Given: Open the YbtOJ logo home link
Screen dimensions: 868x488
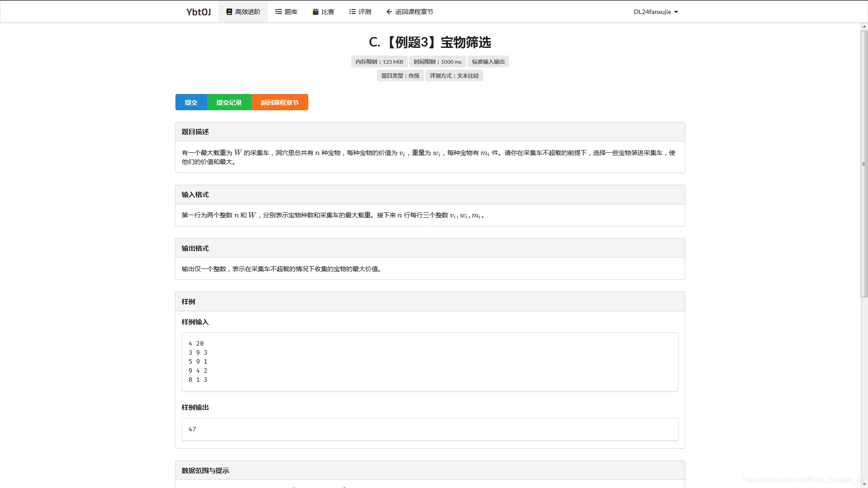Looking at the screenshot, I should (x=198, y=12).
